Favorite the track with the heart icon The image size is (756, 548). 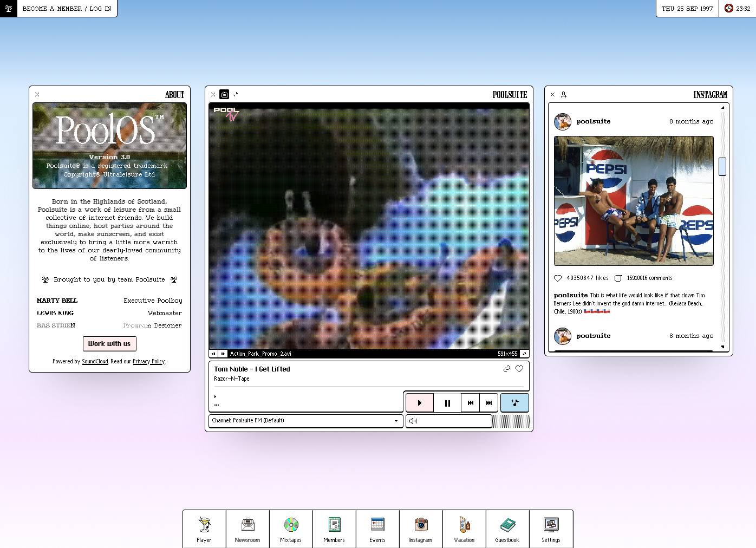point(519,369)
